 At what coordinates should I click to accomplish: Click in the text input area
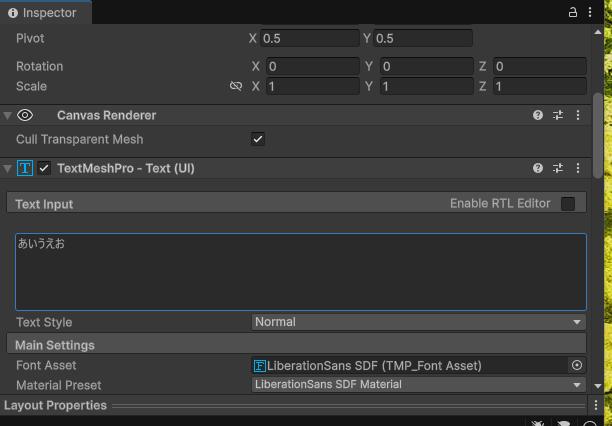coord(300,272)
